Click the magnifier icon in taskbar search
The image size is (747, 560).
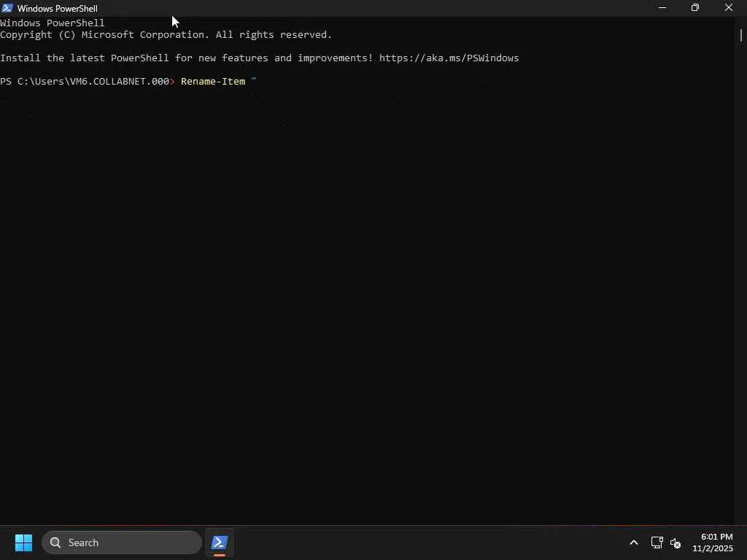[55, 542]
